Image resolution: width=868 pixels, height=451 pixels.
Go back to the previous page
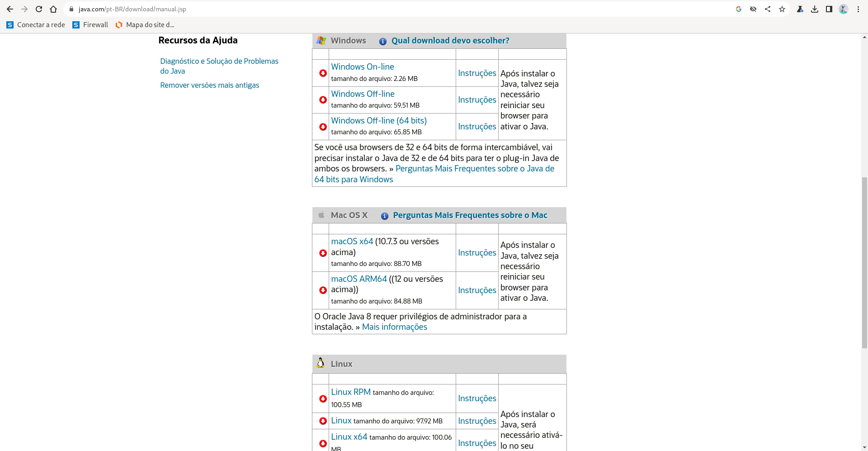pos(10,9)
